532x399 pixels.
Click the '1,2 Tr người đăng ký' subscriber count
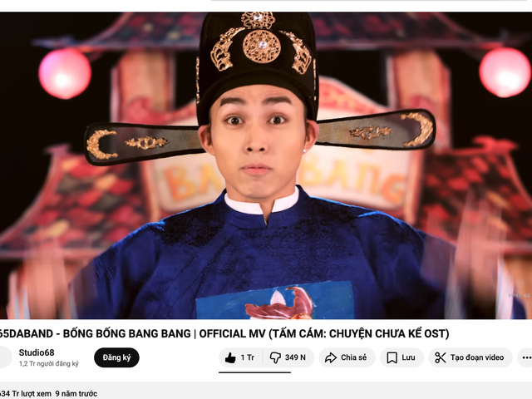(x=49, y=364)
